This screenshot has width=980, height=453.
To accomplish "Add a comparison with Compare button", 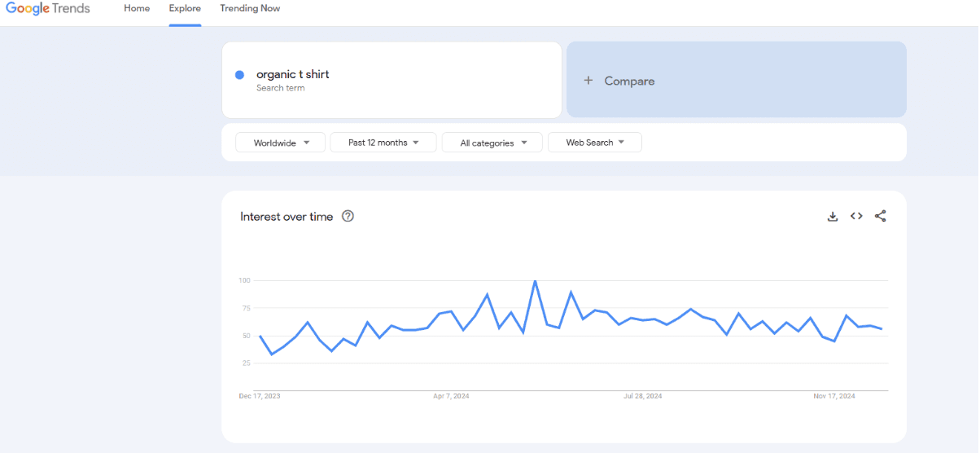I will tap(736, 80).
